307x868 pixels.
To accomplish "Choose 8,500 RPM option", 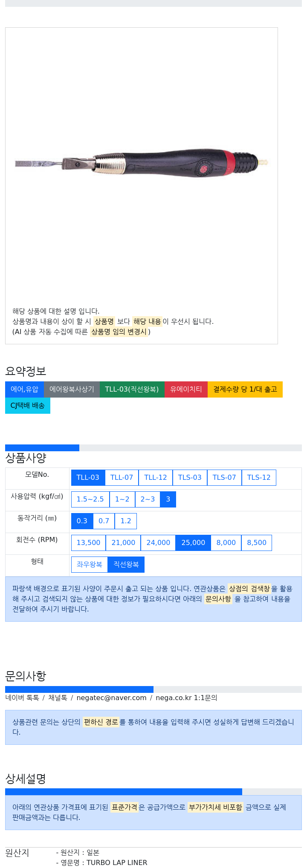I will pos(257,542).
